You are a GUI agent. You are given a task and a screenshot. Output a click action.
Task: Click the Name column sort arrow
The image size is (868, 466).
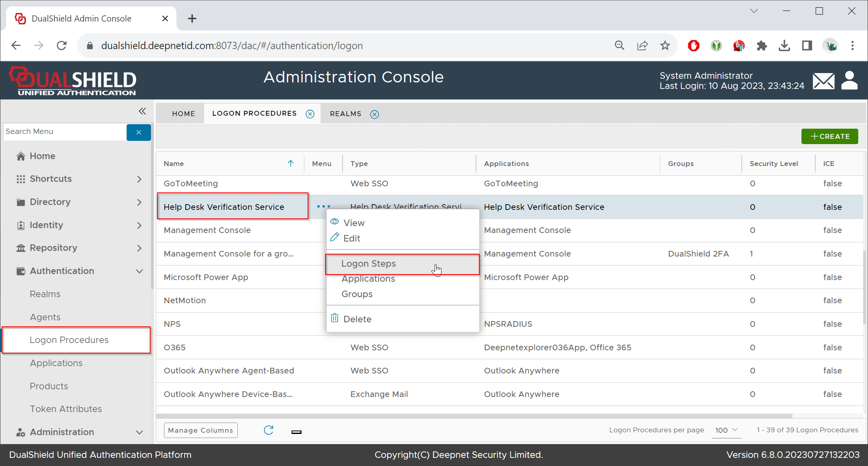[x=291, y=164]
